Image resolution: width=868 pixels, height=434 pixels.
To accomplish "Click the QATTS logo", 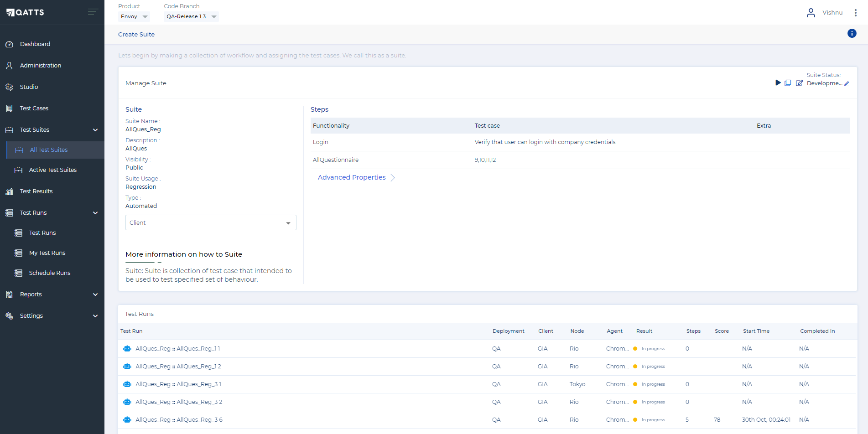I will pos(25,12).
